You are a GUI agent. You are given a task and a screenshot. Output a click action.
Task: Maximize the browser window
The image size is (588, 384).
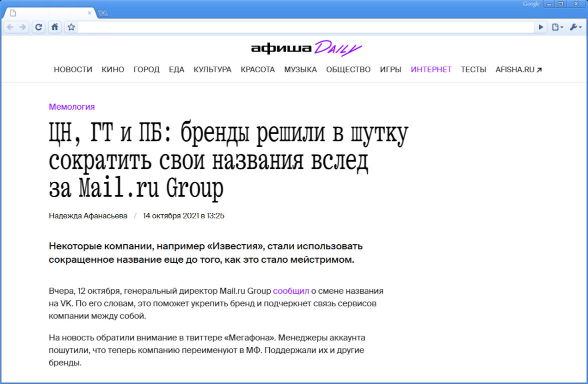click(560, 4)
